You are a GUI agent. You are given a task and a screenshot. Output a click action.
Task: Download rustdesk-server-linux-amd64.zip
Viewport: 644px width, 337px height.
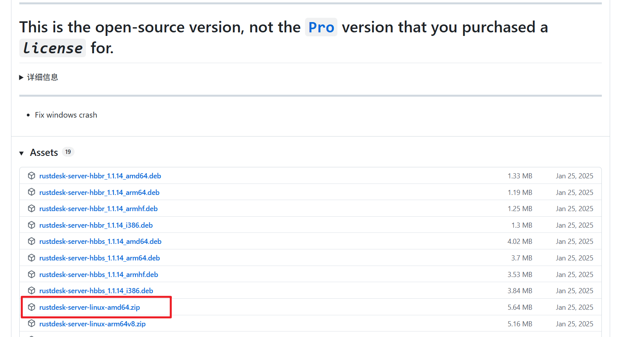coord(89,307)
